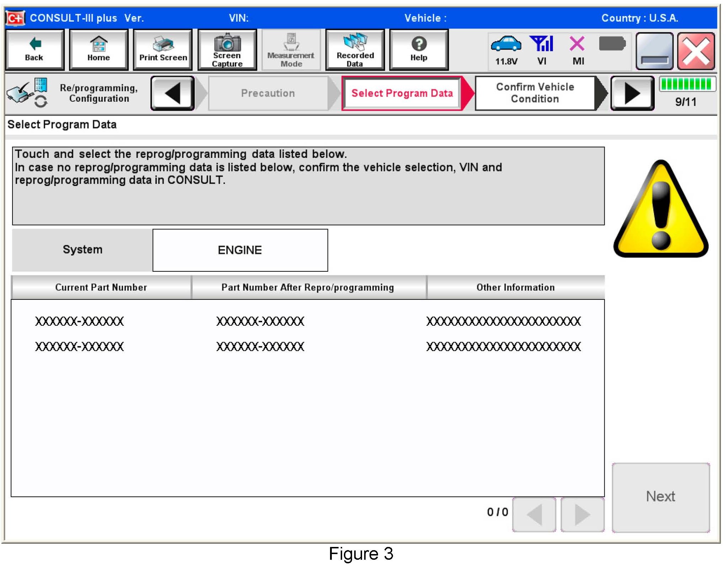The image size is (728, 569).
Task: Click the green progress bar indicator
Action: [687, 84]
